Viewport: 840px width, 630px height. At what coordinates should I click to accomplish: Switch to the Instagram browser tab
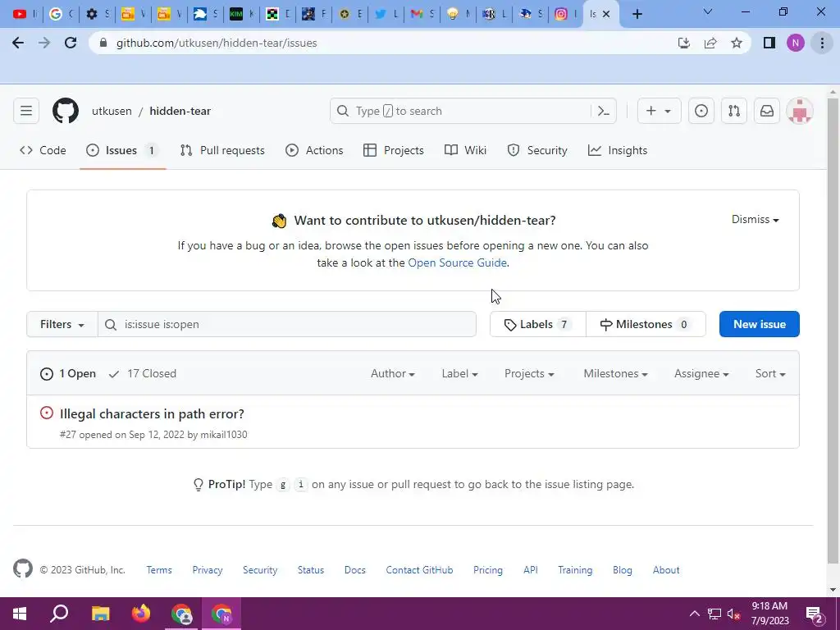click(566, 14)
